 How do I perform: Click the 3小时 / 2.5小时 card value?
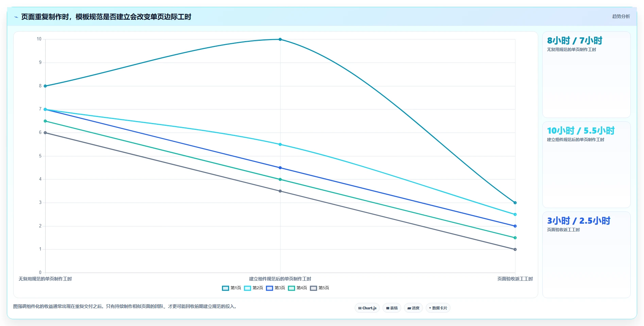[579, 221]
